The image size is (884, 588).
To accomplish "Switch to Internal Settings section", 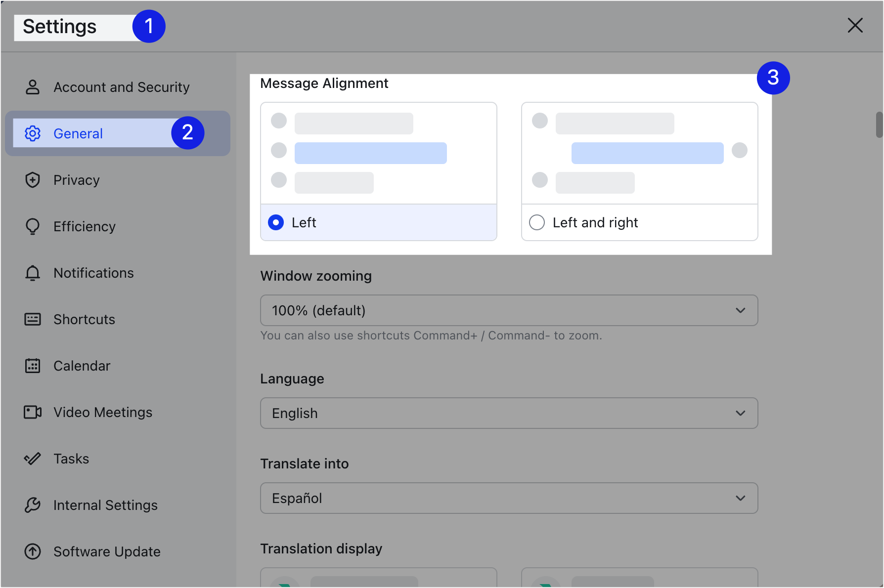I will point(105,505).
